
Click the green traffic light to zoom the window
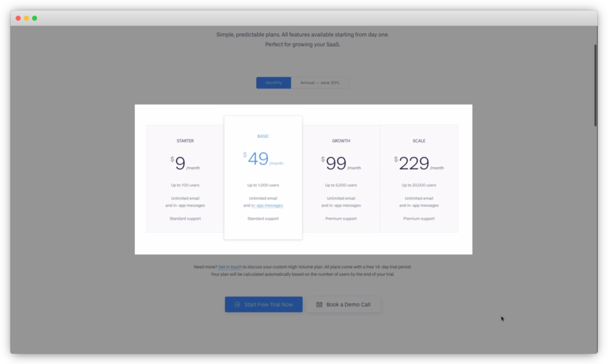tap(35, 18)
